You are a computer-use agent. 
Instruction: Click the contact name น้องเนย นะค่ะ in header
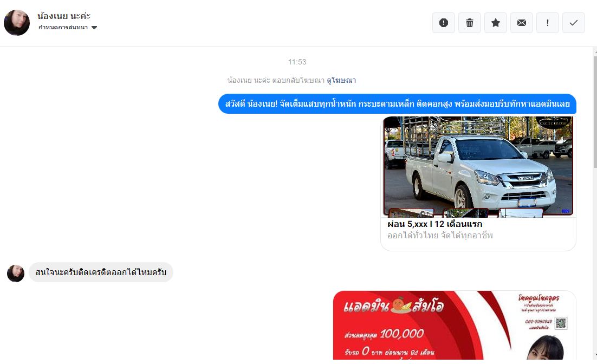point(64,16)
